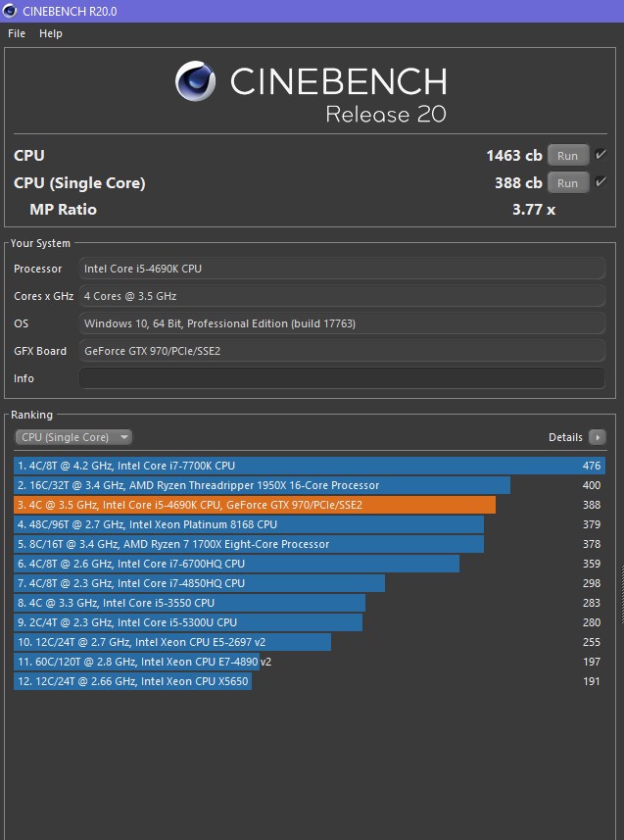
Task: Select ranking entry Intel Core i5-5300U
Action: (310, 622)
